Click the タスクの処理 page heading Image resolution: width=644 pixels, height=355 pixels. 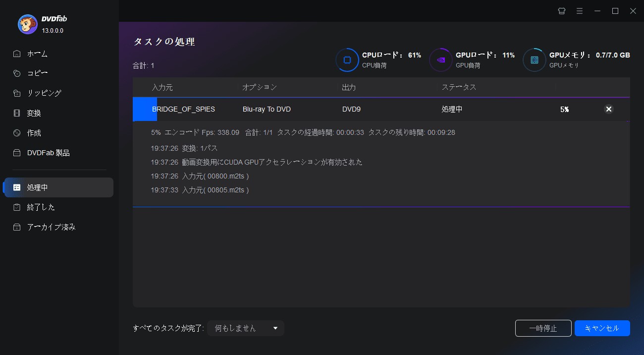click(x=164, y=42)
